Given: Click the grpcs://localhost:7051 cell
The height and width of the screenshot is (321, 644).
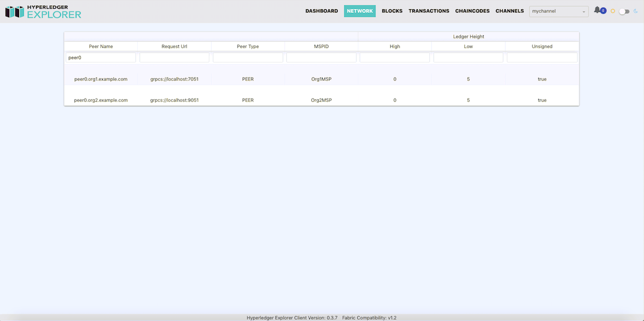Looking at the screenshot, I should (174, 79).
